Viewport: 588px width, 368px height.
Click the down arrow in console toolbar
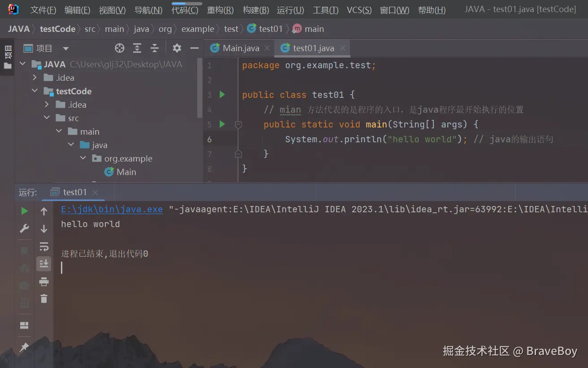[x=43, y=229]
